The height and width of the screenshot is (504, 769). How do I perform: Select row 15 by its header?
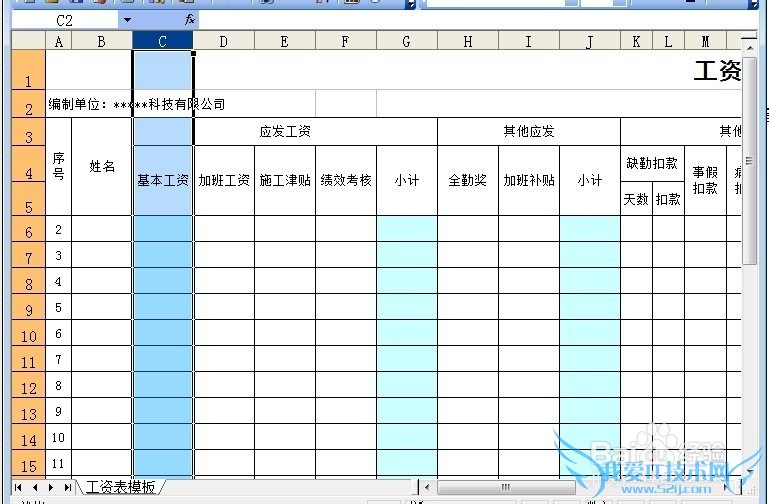pos(28,463)
